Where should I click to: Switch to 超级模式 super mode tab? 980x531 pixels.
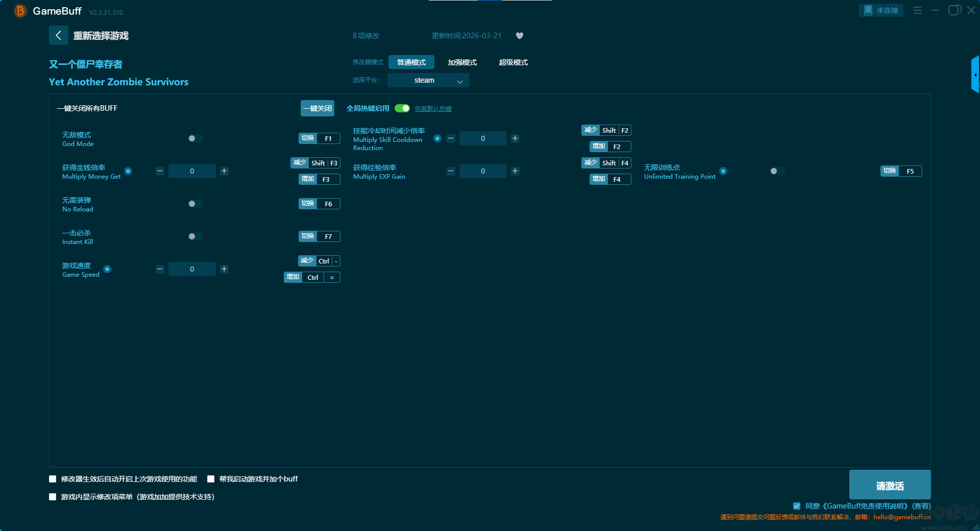[x=513, y=62]
